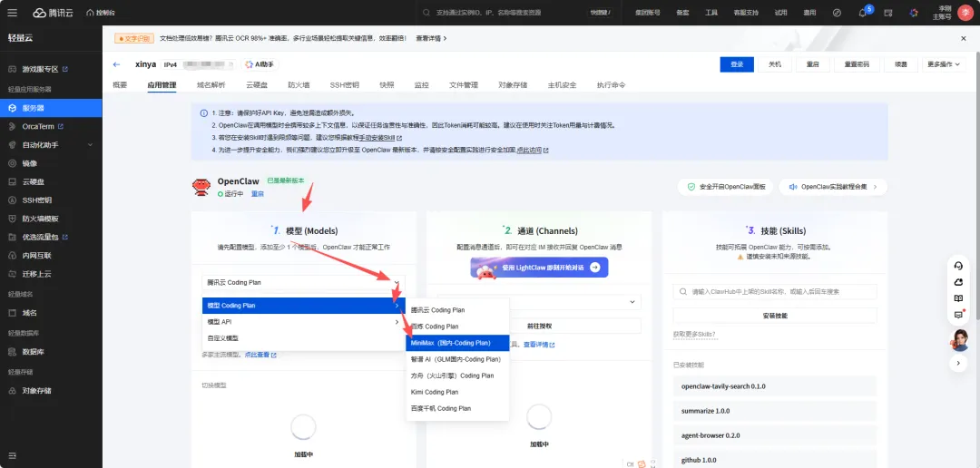Image resolution: width=980 pixels, height=468 pixels.
Task: Switch to the 概要 tab
Action: pyautogui.click(x=120, y=85)
